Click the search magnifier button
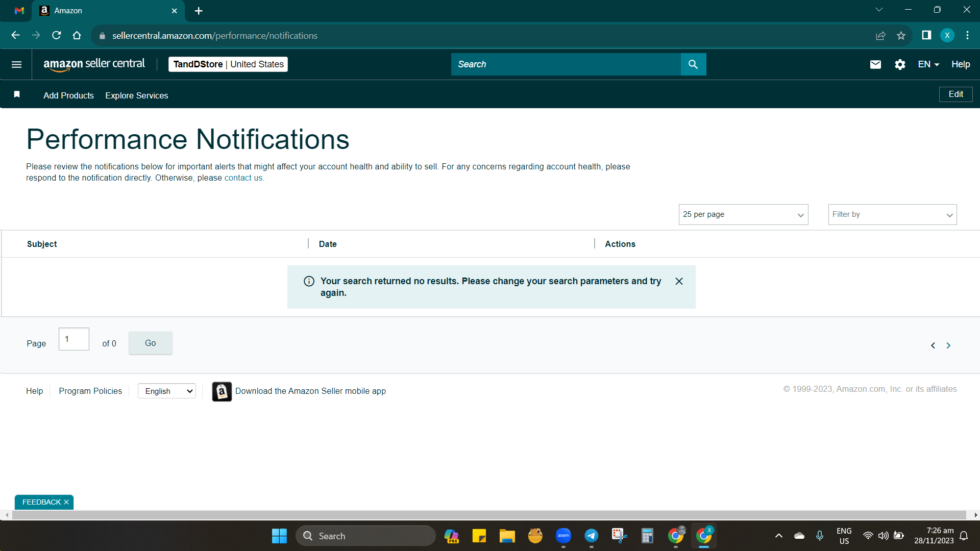980x551 pixels. 693,64
